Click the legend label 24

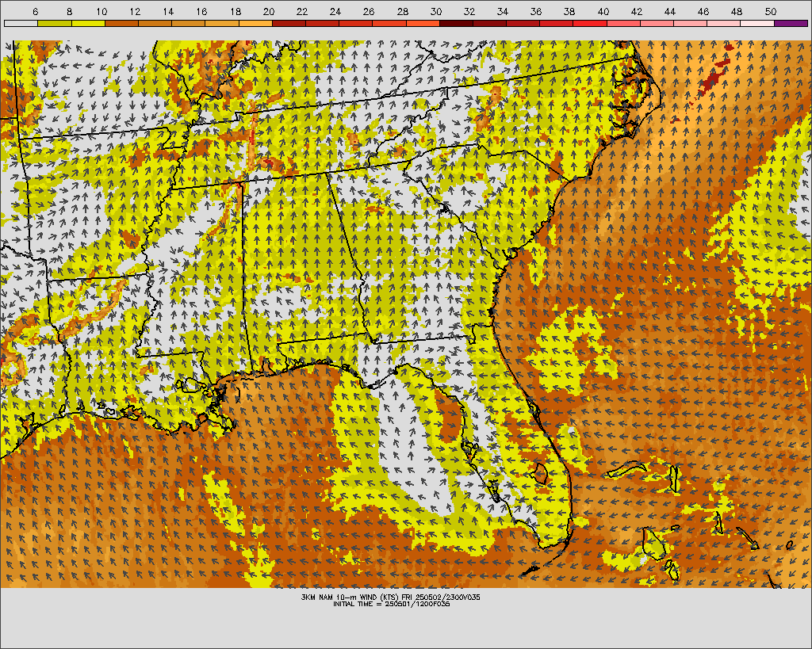pyautogui.click(x=335, y=11)
